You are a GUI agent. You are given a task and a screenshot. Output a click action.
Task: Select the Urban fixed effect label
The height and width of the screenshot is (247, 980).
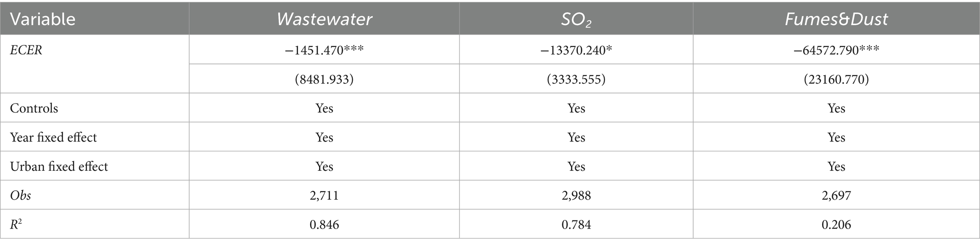59,167
